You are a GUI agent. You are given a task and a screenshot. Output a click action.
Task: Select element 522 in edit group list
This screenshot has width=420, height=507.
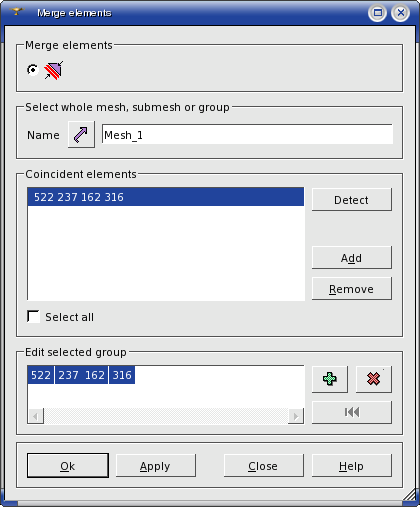pyautogui.click(x=41, y=375)
